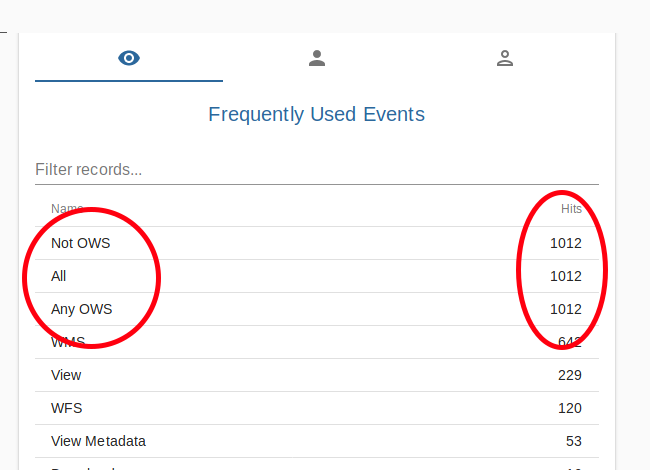The height and width of the screenshot is (470, 650).
Task: Select the eye icon events tab
Action: tap(129, 58)
